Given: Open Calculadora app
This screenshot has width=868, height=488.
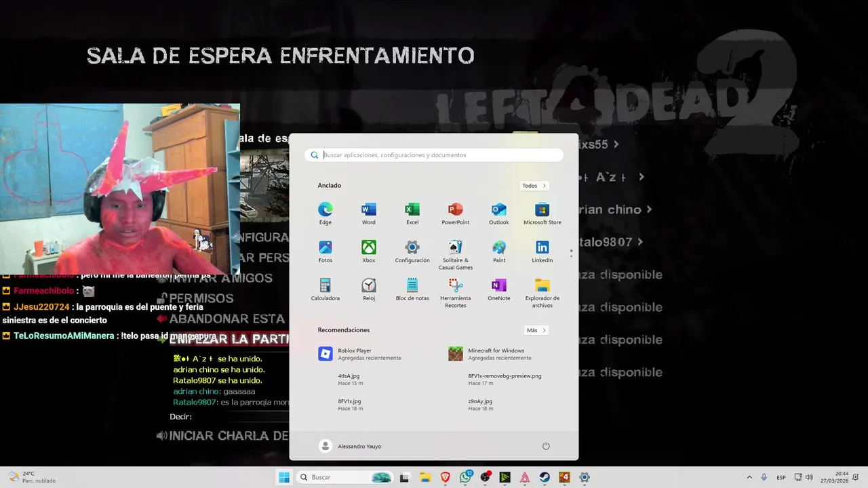Looking at the screenshot, I should (325, 289).
